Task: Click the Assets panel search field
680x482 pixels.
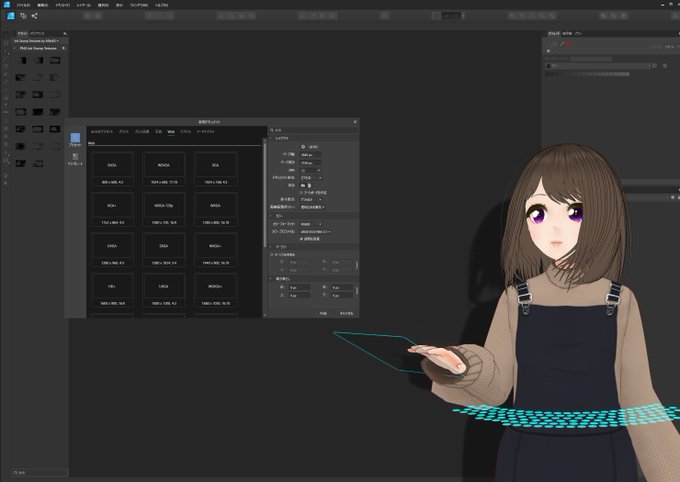Action: (x=40, y=472)
